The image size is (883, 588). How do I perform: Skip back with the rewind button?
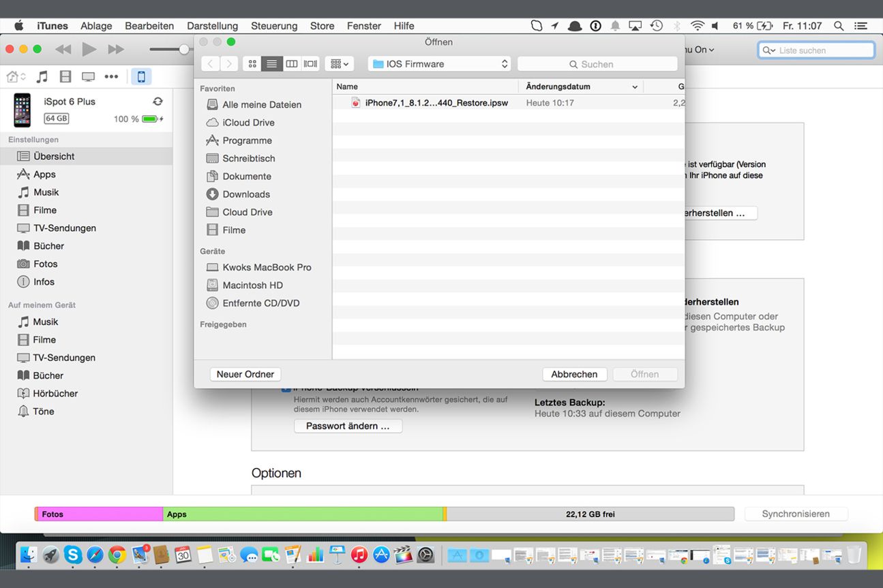click(63, 49)
